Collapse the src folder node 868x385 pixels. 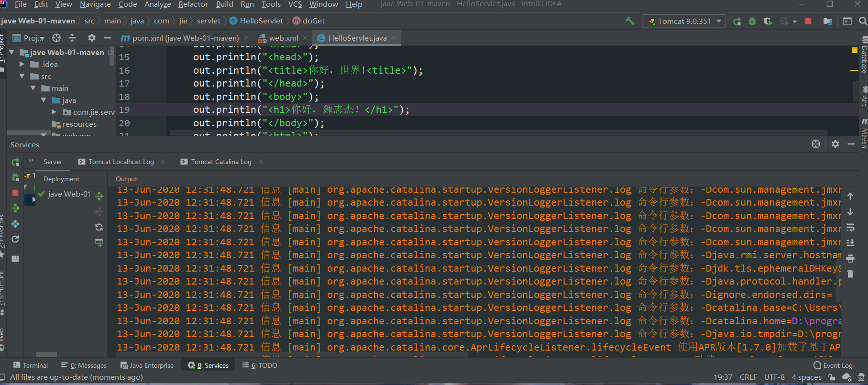coord(22,76)
